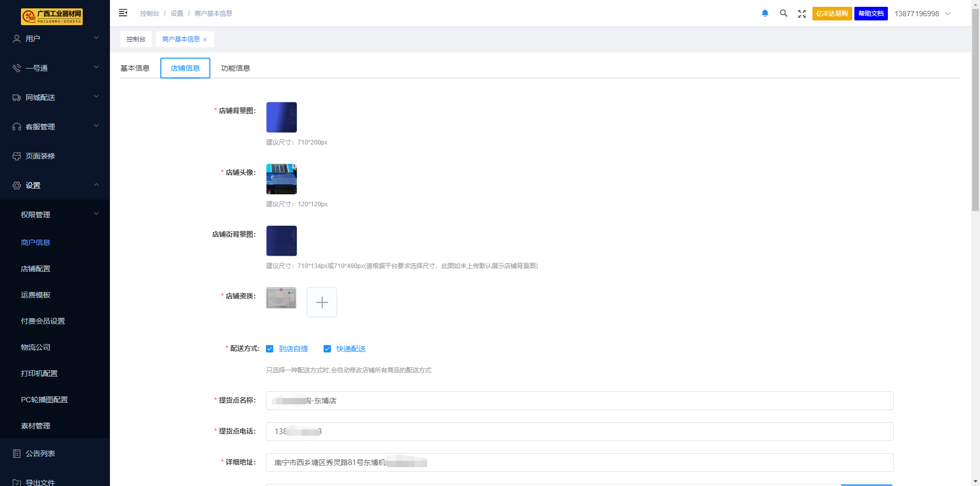Click the plus icon to add store qualification
Image resolution: width=980 pixels, height=486 pixels.
[322, 302]
